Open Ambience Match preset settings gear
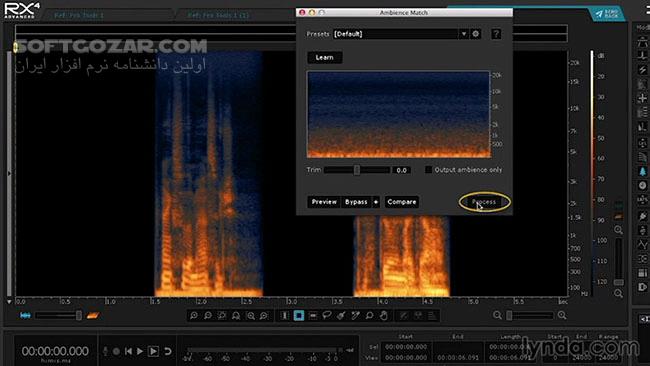 point(476,34)
